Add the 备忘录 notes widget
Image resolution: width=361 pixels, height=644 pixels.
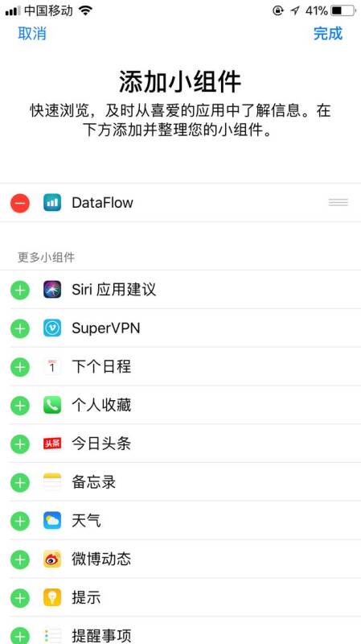click(20, 482)
